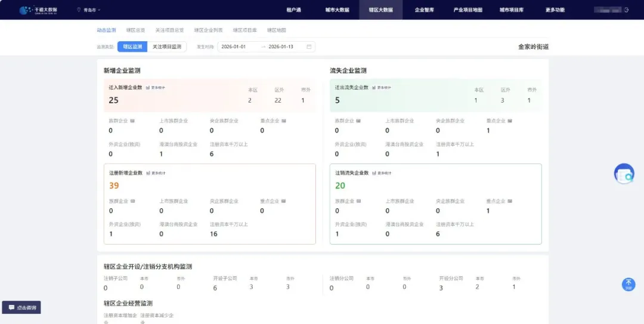Screen dimensions: 644x324
Task: Click 本区 count 2 under 迁入新增
Action: coord(250,100)
